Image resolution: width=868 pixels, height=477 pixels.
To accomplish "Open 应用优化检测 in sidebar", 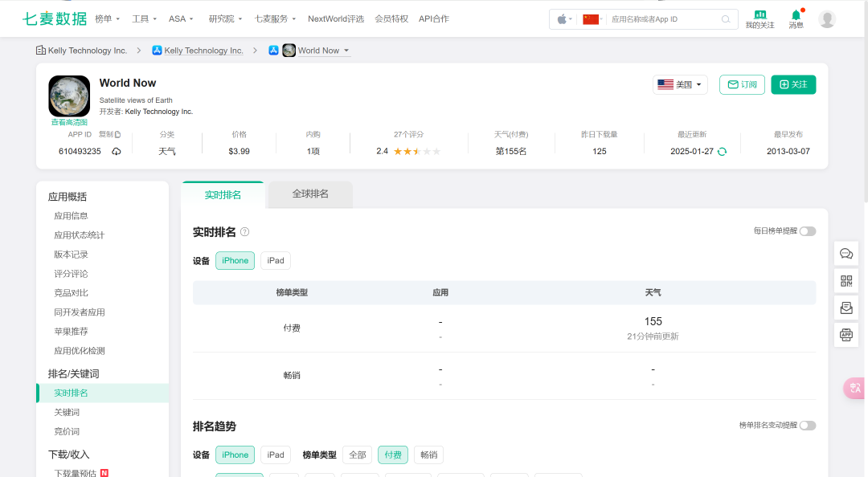I will point(79,351).
